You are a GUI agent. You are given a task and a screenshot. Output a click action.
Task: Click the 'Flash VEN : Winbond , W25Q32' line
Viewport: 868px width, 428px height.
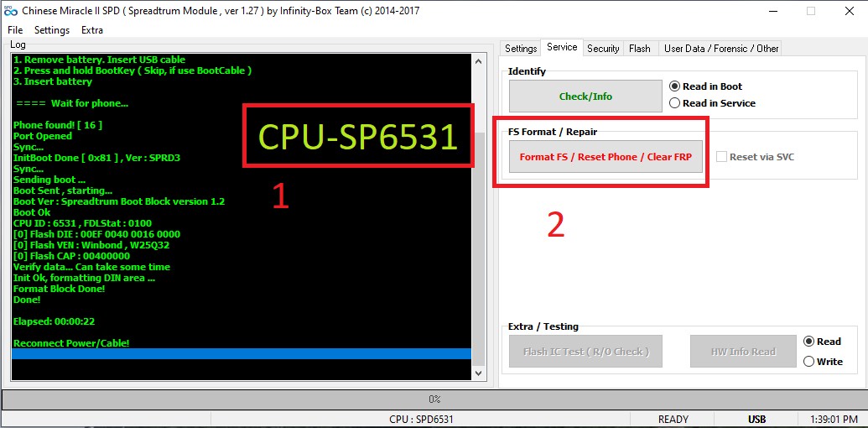(91, 245)
